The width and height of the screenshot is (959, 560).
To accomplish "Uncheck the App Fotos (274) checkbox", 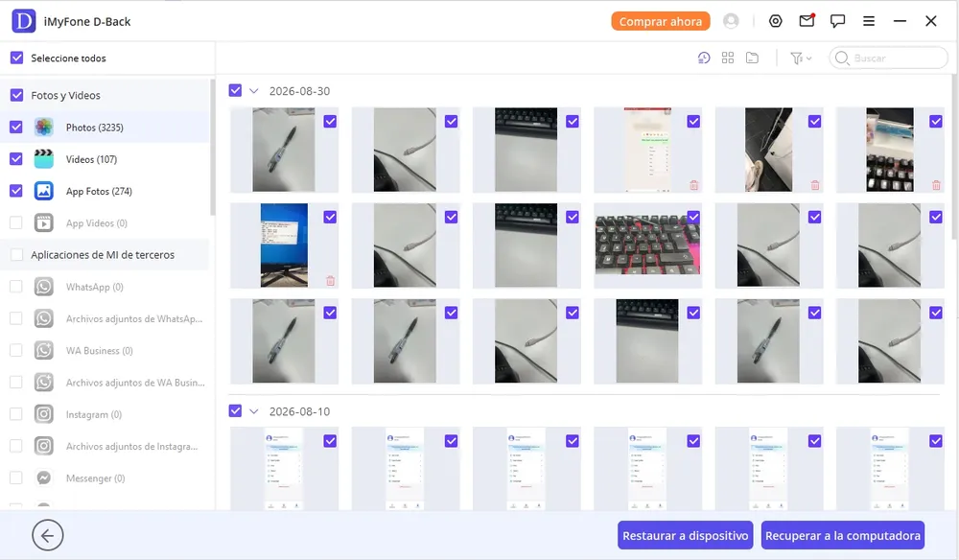I will [16, 191].
